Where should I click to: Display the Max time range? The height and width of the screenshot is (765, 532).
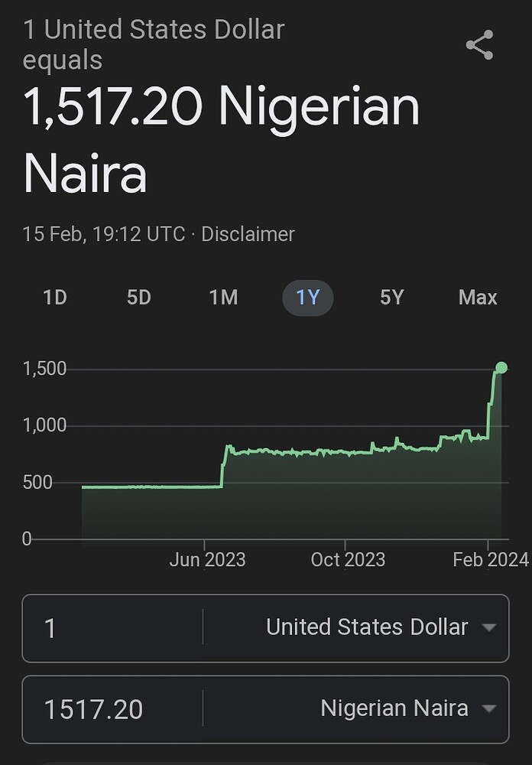pos(478,298)
